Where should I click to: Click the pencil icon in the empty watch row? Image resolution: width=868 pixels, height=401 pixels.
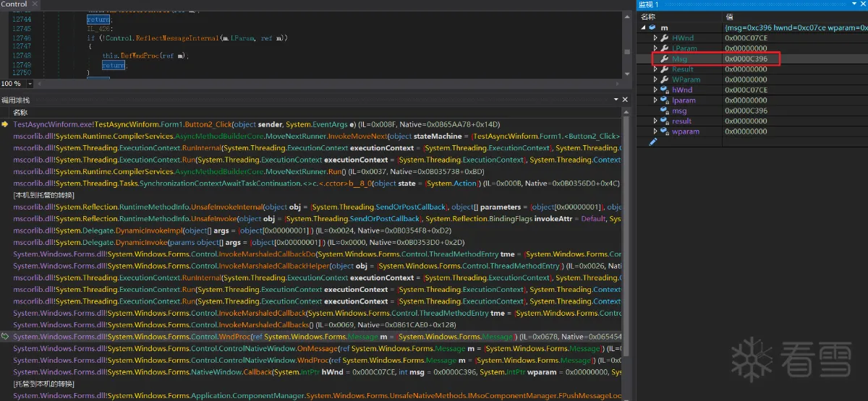653,142
